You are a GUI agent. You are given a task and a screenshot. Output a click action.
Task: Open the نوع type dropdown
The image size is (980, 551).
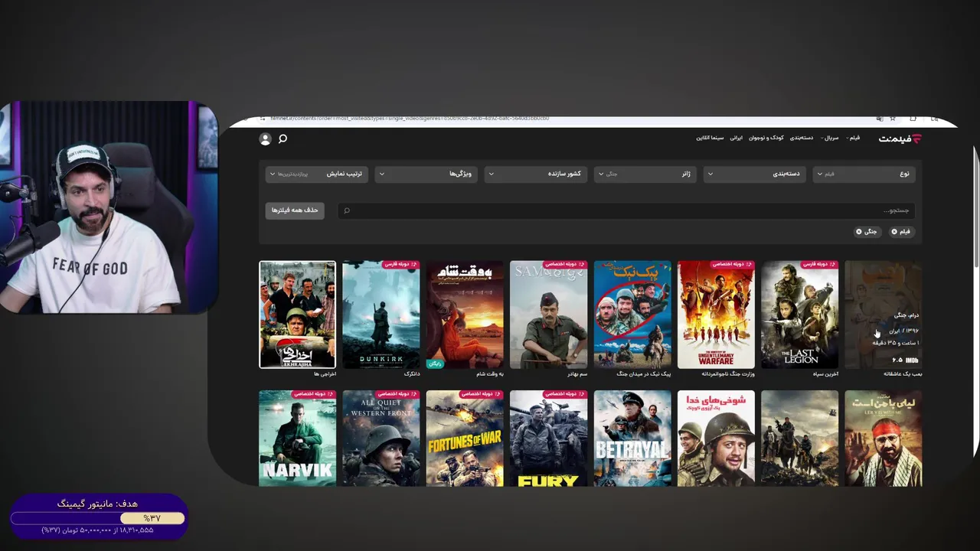click(x=864, y=174)
